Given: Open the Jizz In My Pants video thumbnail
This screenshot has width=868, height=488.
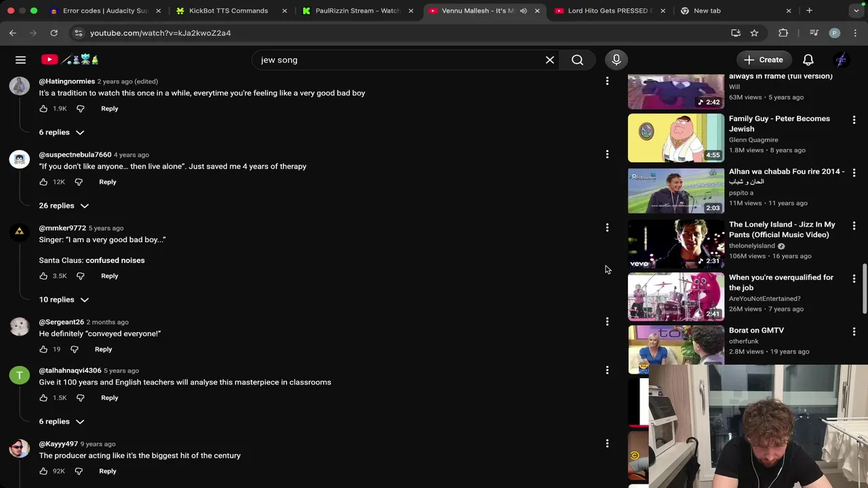Looking at the screenshot, I should 676,244.
